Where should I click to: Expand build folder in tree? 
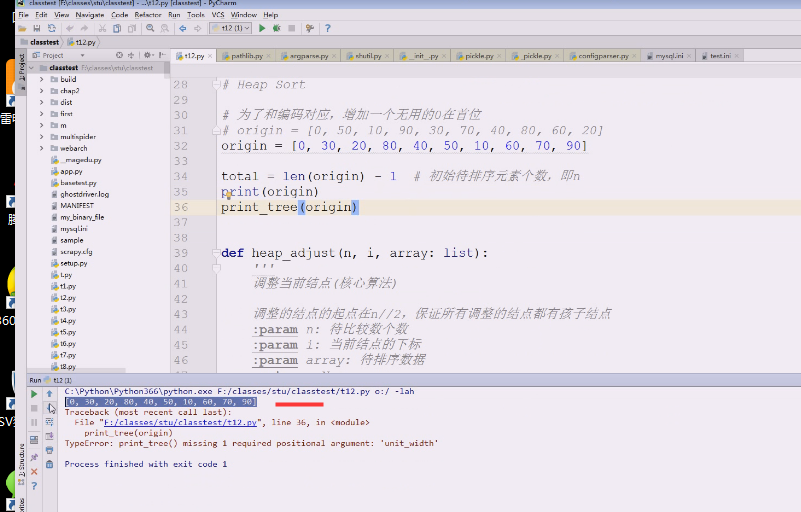[41, 80]
